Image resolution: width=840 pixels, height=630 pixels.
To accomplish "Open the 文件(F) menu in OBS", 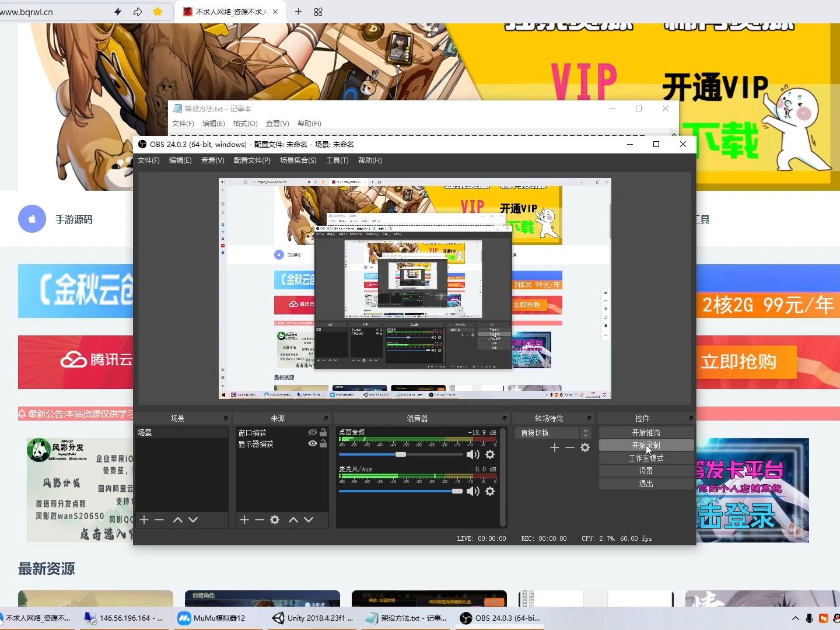I will click(149, 160).
